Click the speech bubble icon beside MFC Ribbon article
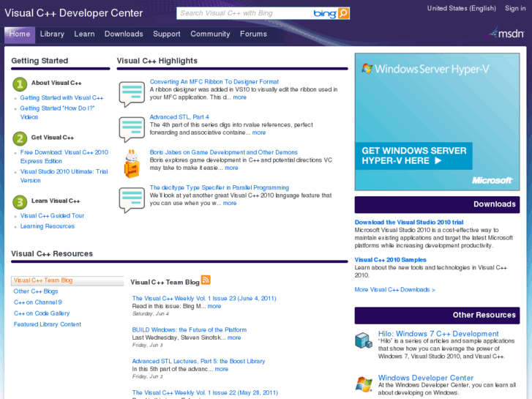532x399 pixels. [x=132, y=94]
